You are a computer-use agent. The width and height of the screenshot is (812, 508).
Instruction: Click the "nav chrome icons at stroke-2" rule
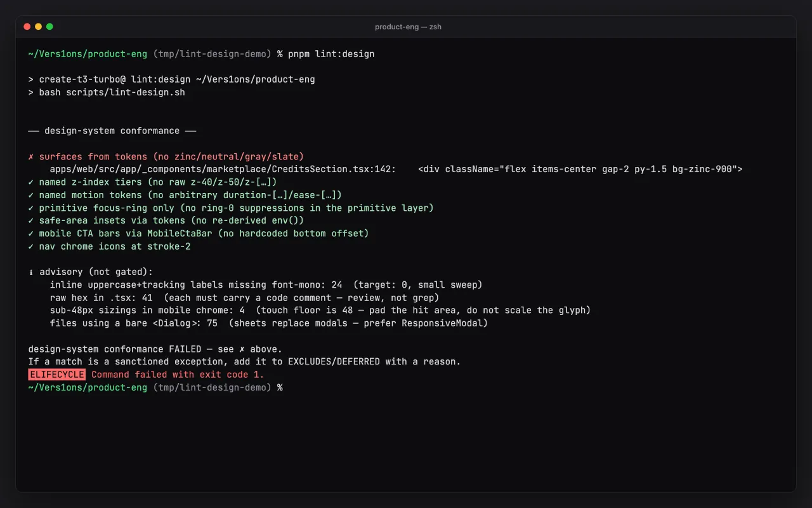(115, 246)
